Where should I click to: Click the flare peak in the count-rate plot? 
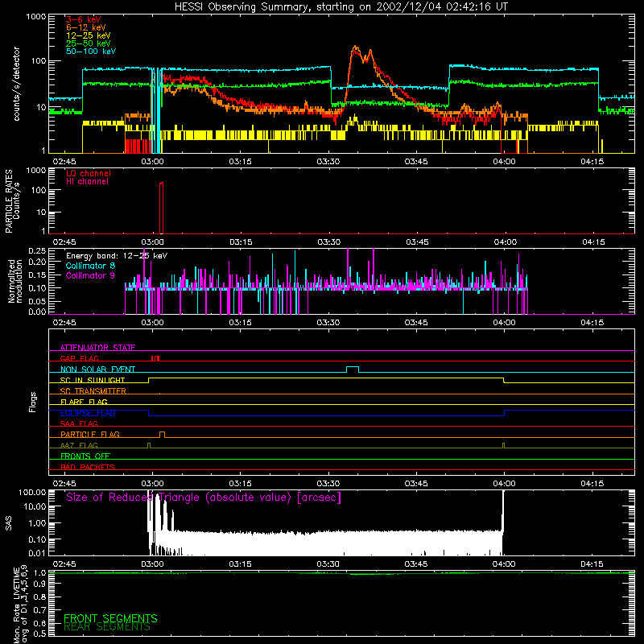coord(355,47)
